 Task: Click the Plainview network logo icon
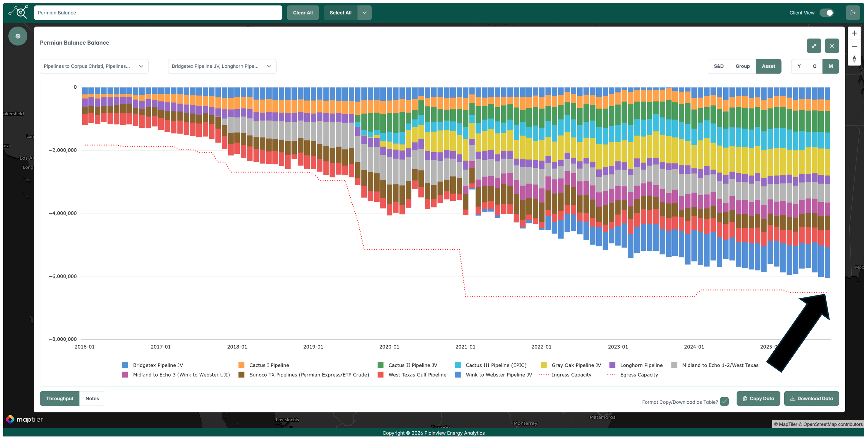18,12
